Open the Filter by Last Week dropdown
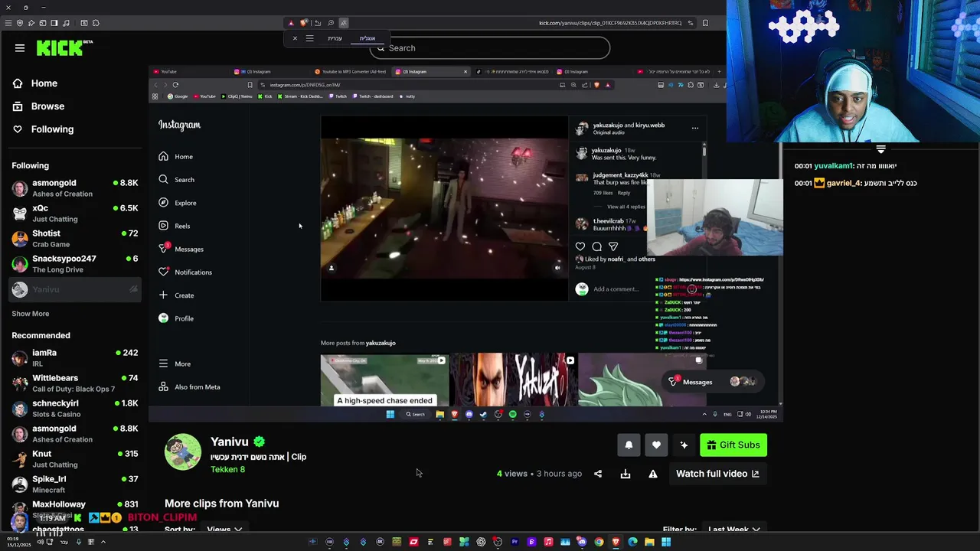The height and width of the screenshot is (551, 980). tap(733, 529)
